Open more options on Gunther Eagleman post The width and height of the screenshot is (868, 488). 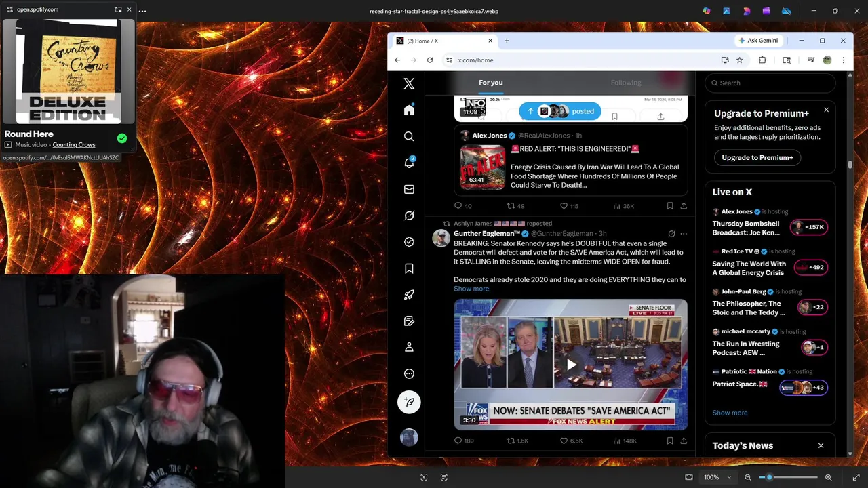tap(684, 234)
